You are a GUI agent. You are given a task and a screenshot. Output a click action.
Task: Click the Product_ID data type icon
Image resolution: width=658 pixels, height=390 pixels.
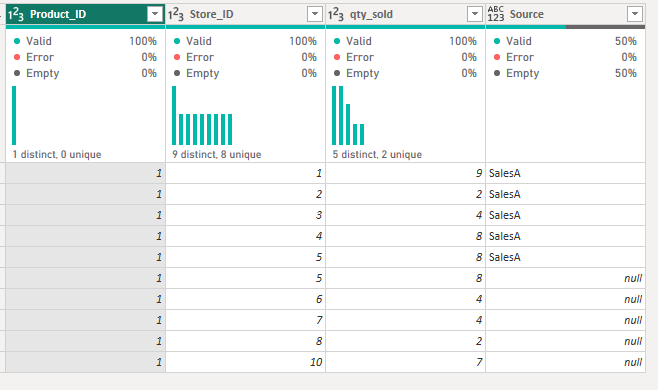pyautogui.click(x=16, y=14)
